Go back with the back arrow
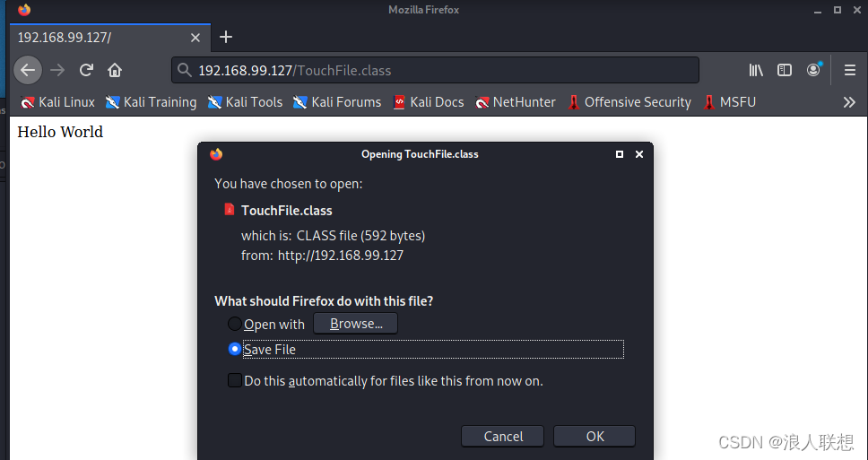Screen dimensions: 868x460 28,70
